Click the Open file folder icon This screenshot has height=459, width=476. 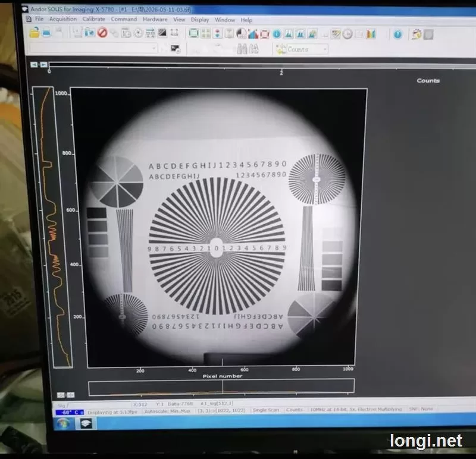click(x=35, y=32)
